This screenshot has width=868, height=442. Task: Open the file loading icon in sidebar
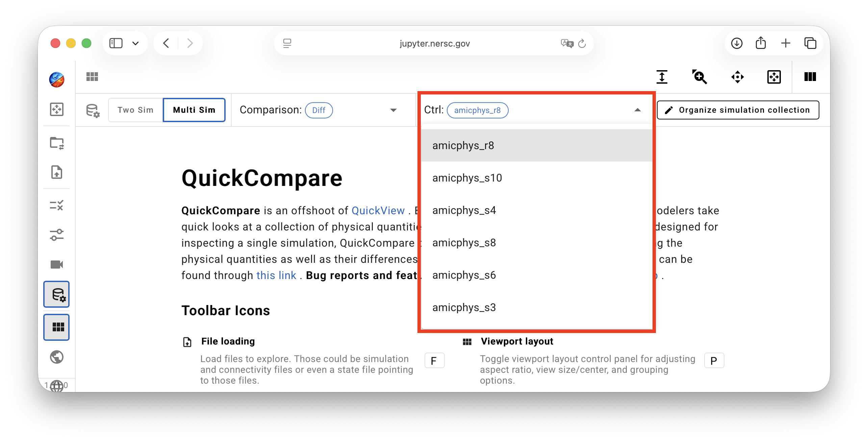click(x=56, y=172)
